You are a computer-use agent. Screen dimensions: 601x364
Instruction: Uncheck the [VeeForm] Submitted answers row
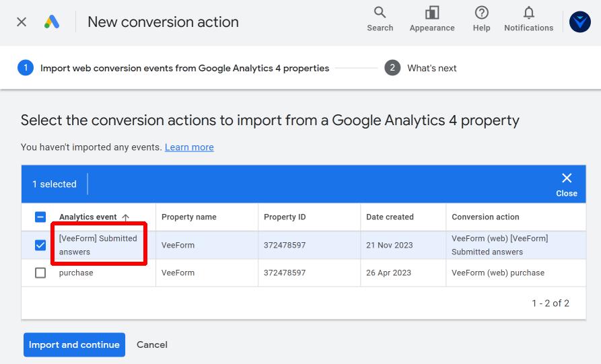[40, 245]
